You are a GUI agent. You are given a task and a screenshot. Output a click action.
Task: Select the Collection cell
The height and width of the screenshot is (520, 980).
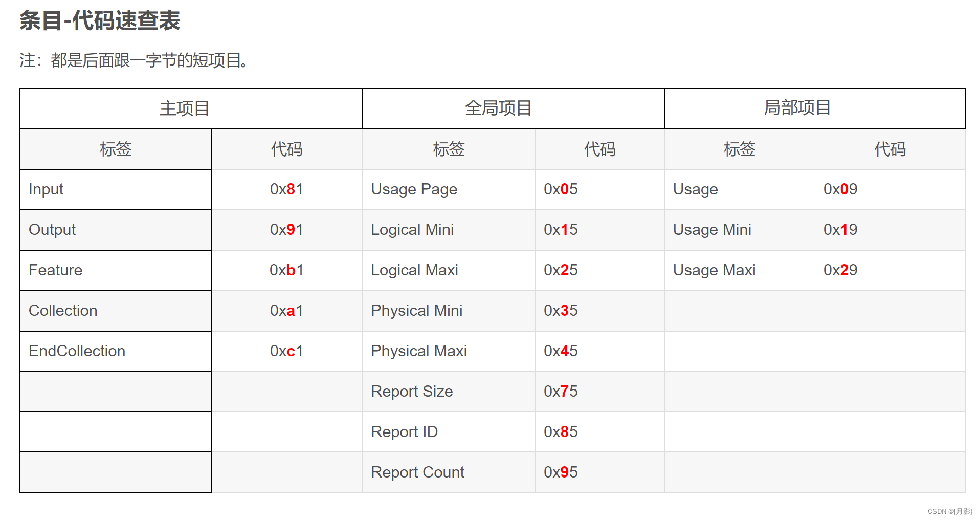[x=116, y=311]
